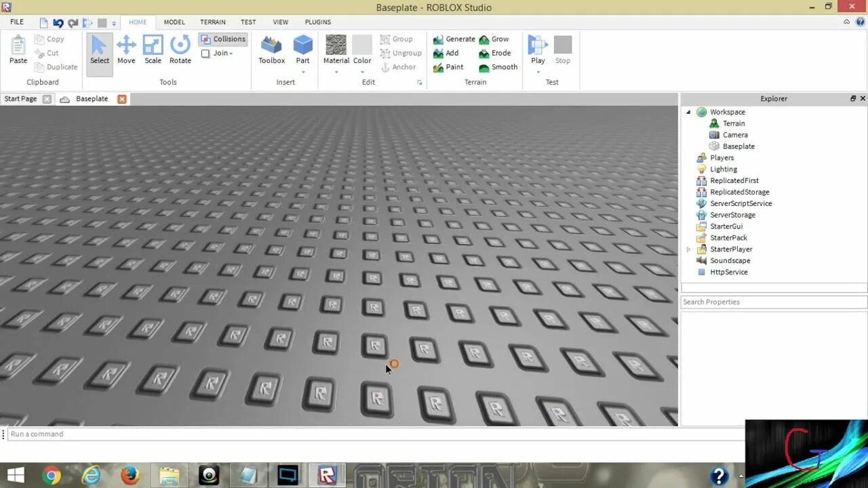Switch to the VIEW ribbon tab
Viewport: 868px width, 488px height.
(x=281, y=22)
